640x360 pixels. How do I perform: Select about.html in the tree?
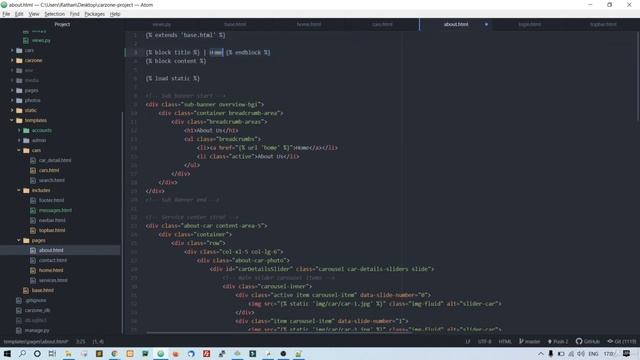pos(51,250)
